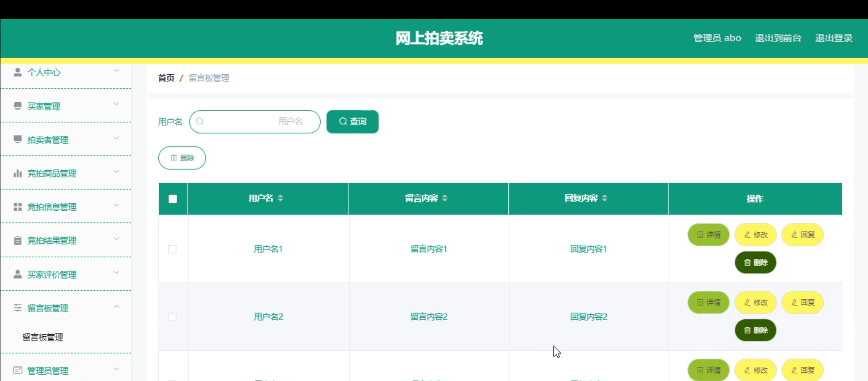Expand the 买家管理 menu chevron
Image resolution: width=868 pixels, height=381 pixels.
(116, 104)
